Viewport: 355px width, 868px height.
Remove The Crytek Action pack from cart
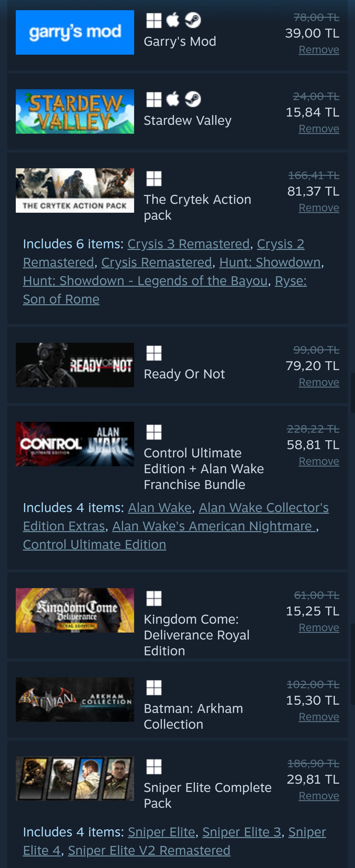(x=319, y=208)
